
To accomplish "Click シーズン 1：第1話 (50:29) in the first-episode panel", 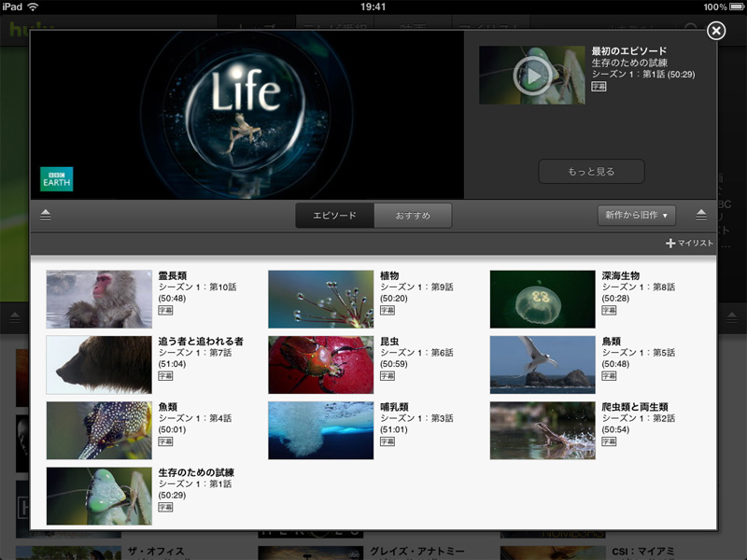I will (x=643, y=75).
